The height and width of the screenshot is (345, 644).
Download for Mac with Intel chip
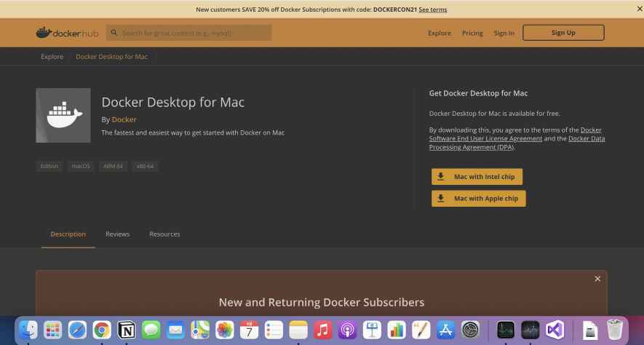(477, 177)
